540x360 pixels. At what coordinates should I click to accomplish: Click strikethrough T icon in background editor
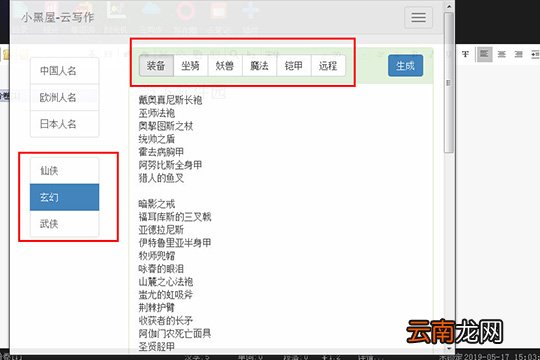pos(466,54)
